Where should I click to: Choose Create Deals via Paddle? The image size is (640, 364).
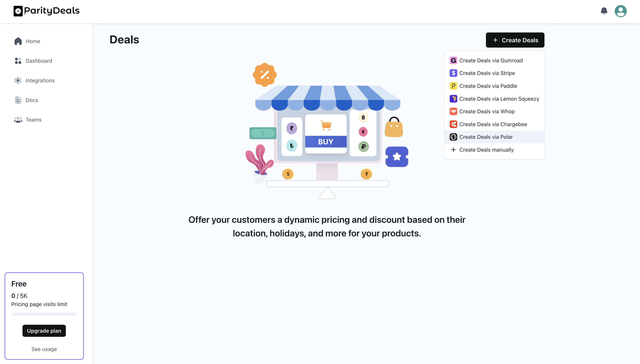(488, 86)
